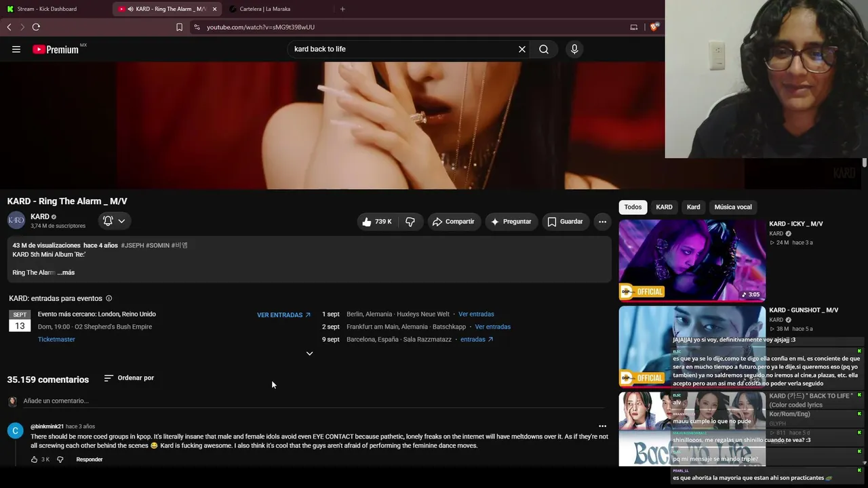Open entradas link for Barcelona, España
Viewport: 868px width, 488px height.
[477, 340]
